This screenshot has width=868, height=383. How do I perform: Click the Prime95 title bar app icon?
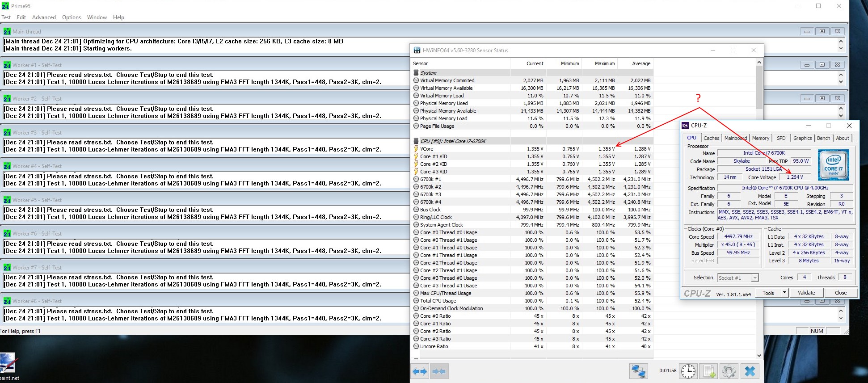[x=5, y=6]
